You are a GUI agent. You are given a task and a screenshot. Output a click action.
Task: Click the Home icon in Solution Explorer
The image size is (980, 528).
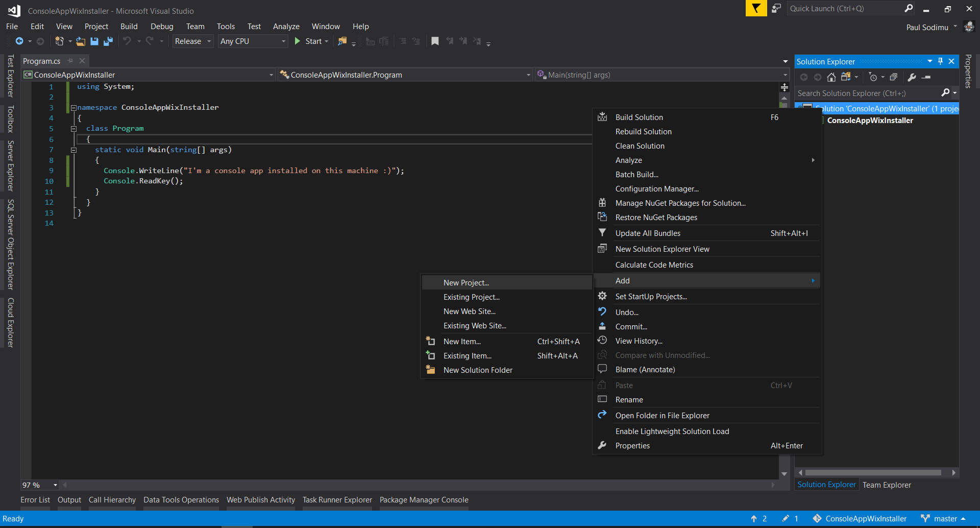(831, 77)
